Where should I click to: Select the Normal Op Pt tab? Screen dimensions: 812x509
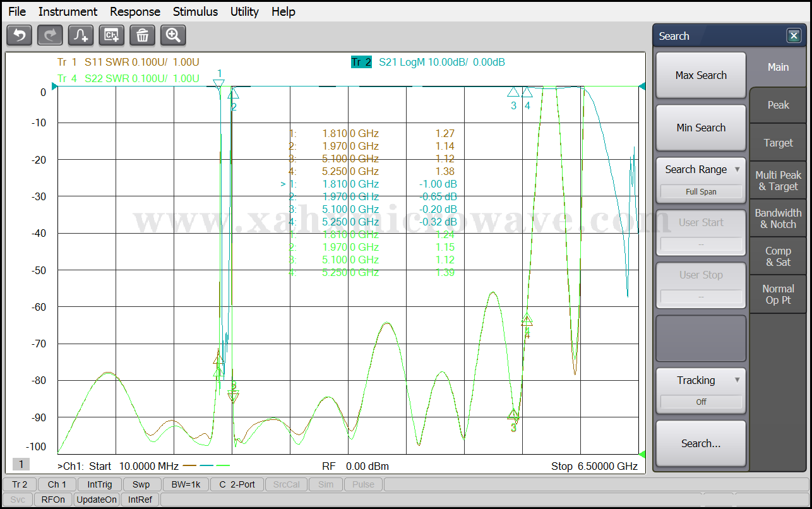point(778,294)
